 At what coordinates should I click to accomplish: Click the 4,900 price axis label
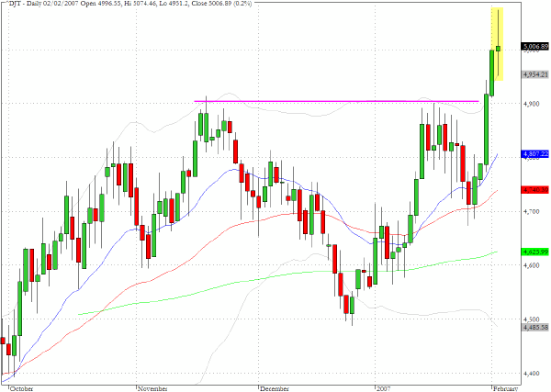[x=532, y=104]
